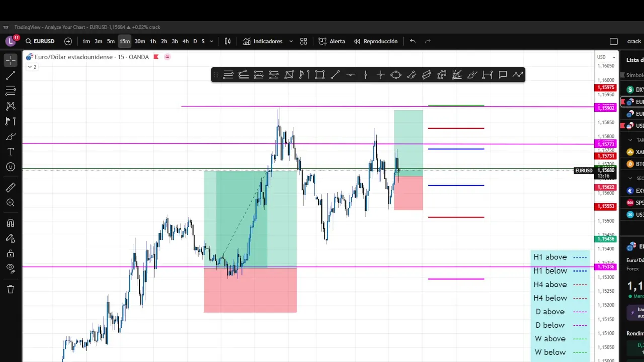Open the Fibonacci and Gann tools group
The height and width of the screenshot is (362, 644).
[x=11, y=91]
